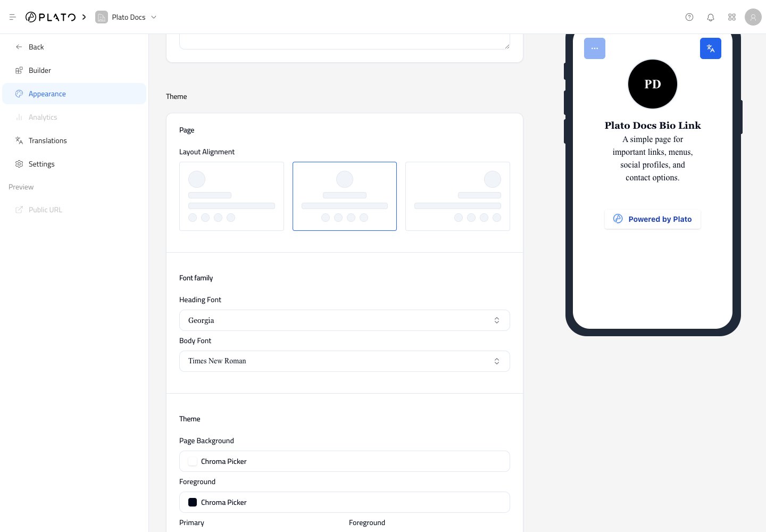Screen dimensions: 766x532
Task: Open the Analytics section
Action: 74,117
